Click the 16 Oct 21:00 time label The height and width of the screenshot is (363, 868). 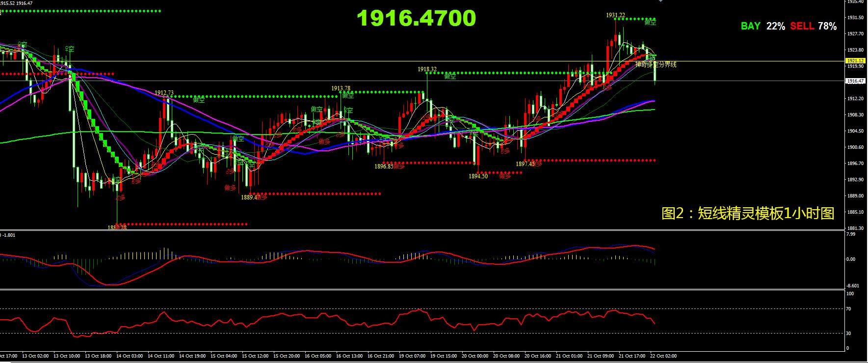(x=381, y=356)
